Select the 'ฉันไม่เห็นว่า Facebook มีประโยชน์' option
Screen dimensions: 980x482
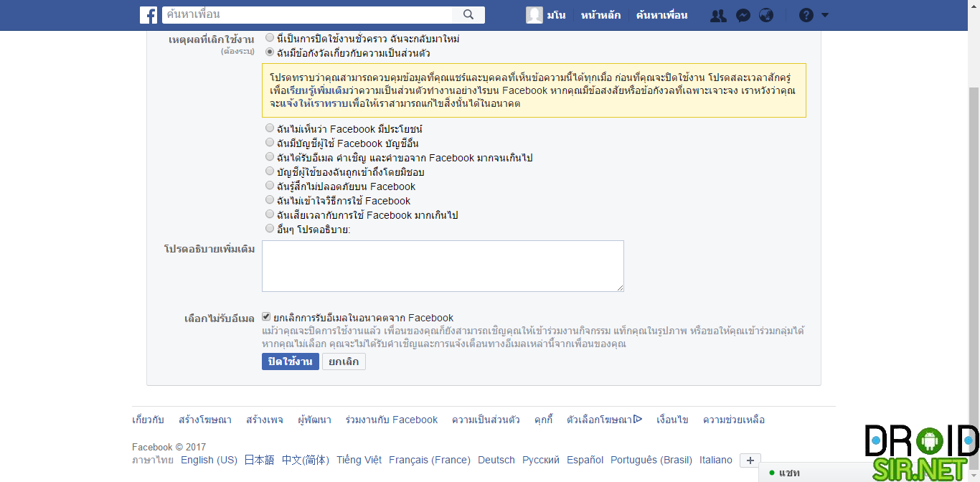click(270, 128)
